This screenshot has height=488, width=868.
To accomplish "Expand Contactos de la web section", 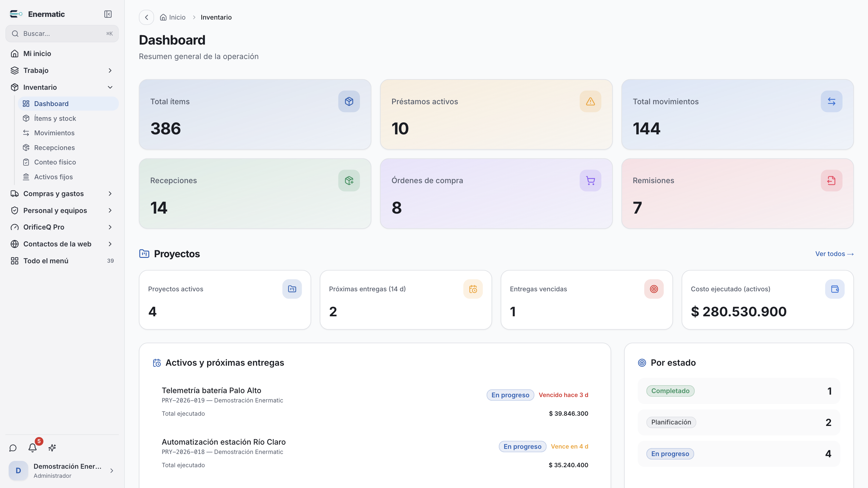I will (x=62, y=244).
